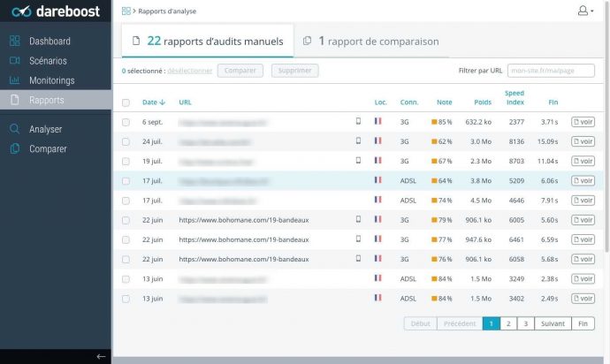The image size is (610, 364).
Task: Check the 19 juil. report row
Action: point(126,162)
